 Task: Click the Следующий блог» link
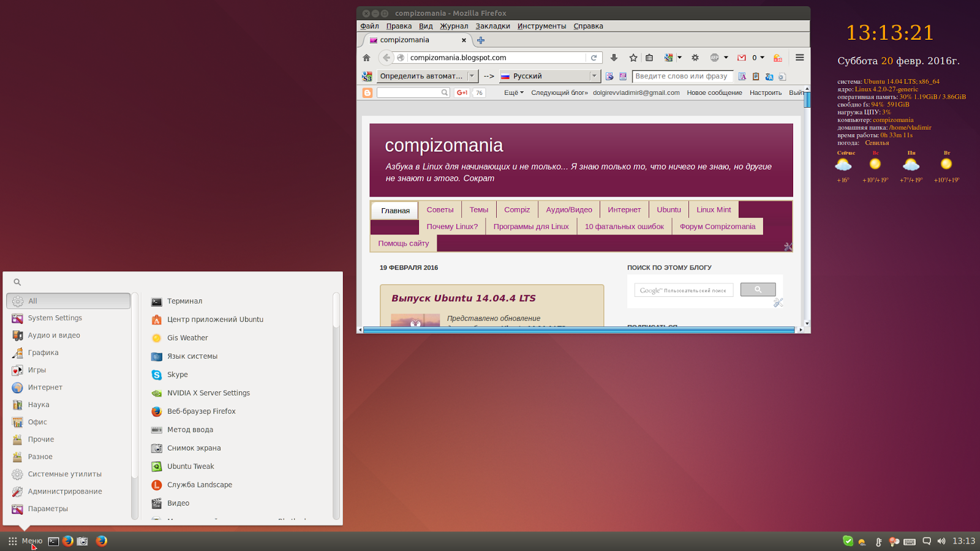tap(559, 93)
